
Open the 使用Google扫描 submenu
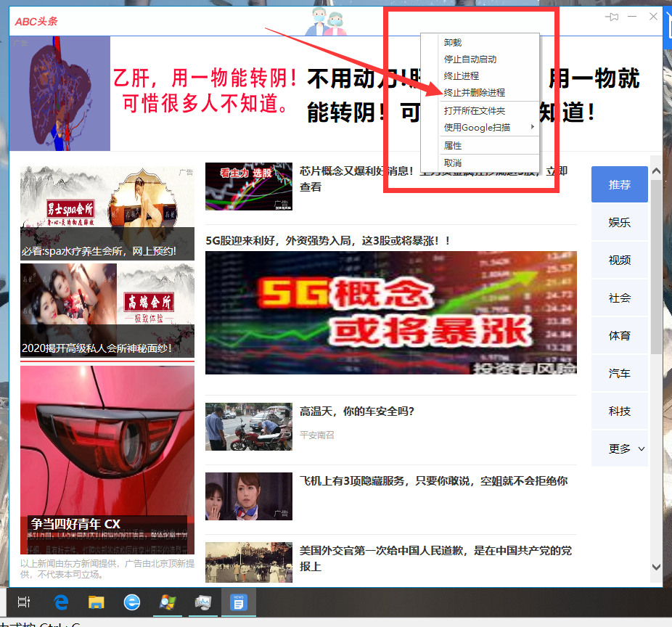pyautogui.click(x=472, y=126)
